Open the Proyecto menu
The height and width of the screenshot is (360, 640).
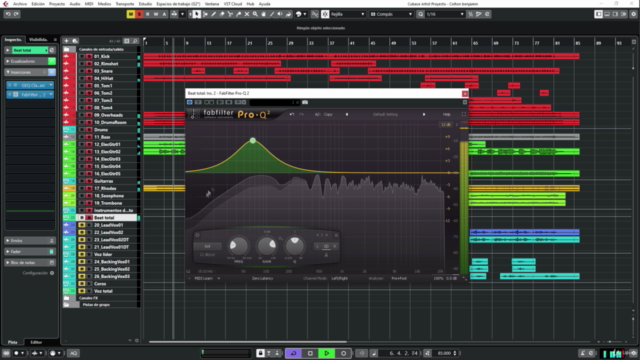click(57, 4)
